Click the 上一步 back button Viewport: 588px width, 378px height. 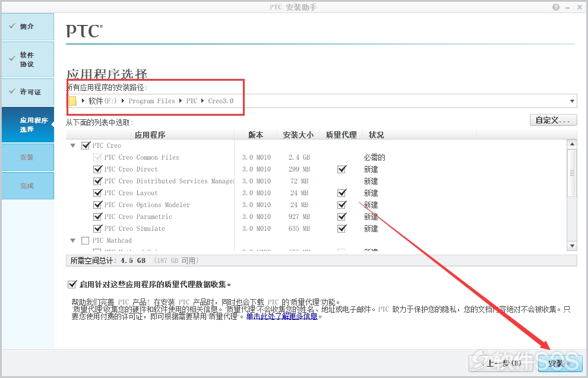[x=501, y=363]
